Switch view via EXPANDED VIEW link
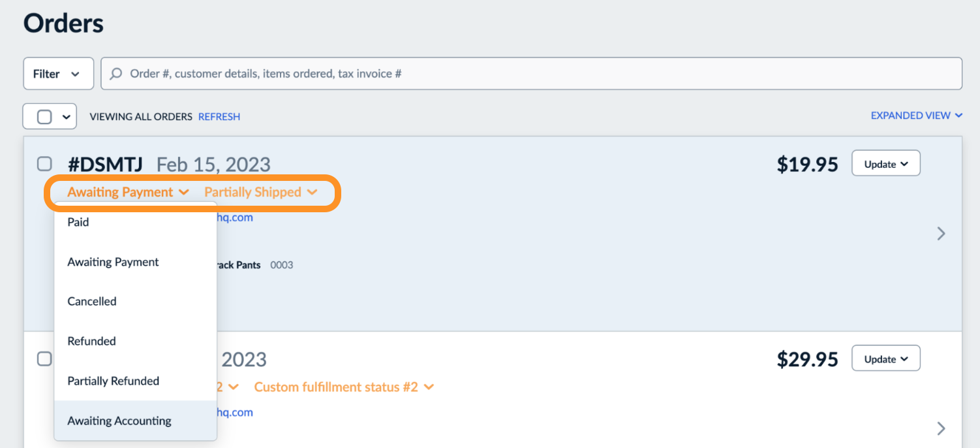Viewport: 980px width, 448px height. (x=911, y=116)
